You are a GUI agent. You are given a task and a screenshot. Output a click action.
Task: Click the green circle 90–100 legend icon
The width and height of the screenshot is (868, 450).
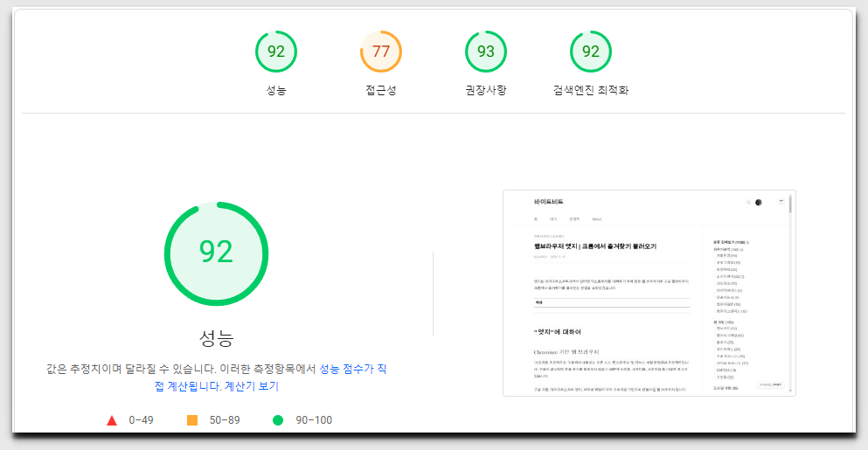tap(278, 420)
